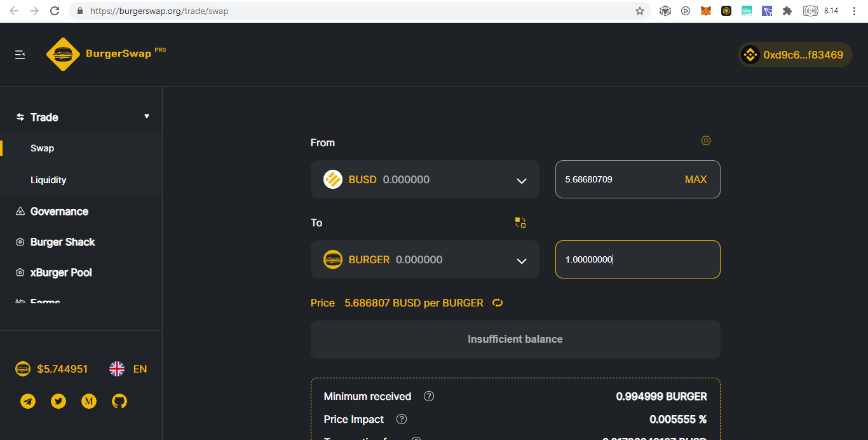Click BURGER token icon

click(x=333, y=259)
